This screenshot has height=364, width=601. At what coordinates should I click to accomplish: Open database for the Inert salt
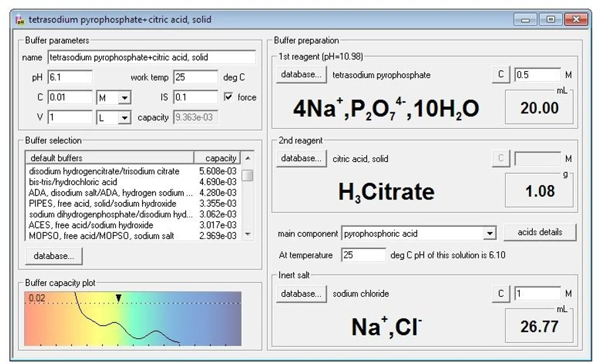click(301, 293)
